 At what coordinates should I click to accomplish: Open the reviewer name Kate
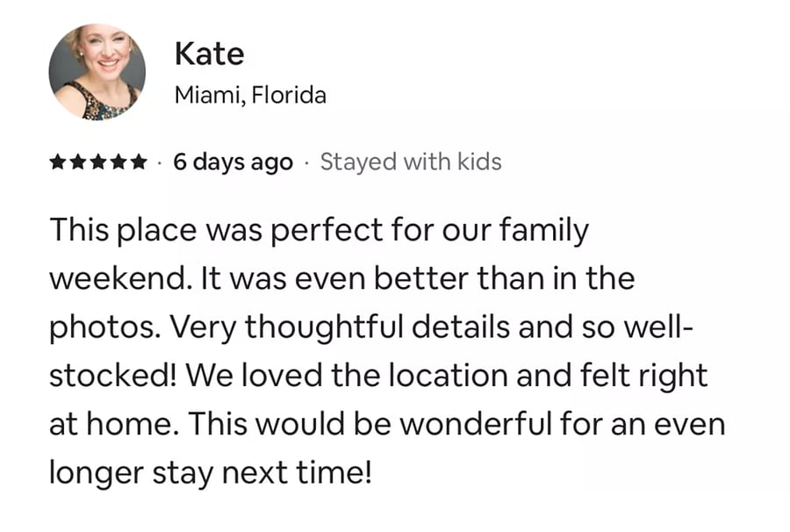(209, 54)
